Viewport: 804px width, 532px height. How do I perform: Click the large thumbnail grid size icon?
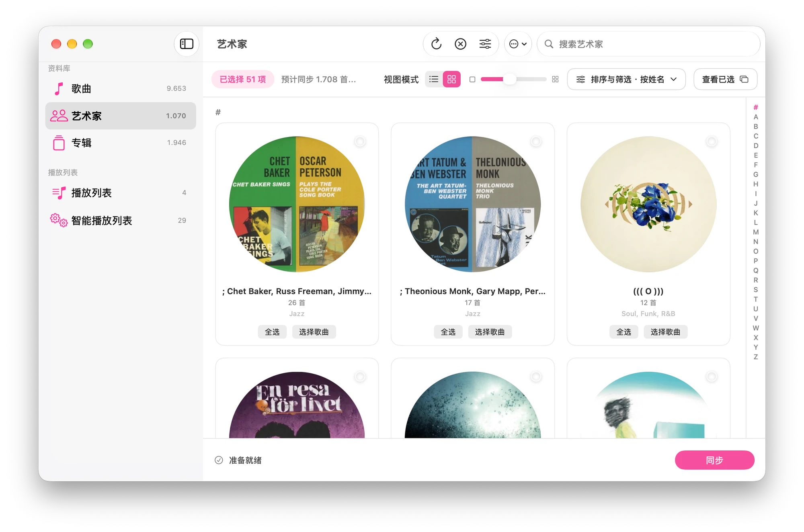555,79
